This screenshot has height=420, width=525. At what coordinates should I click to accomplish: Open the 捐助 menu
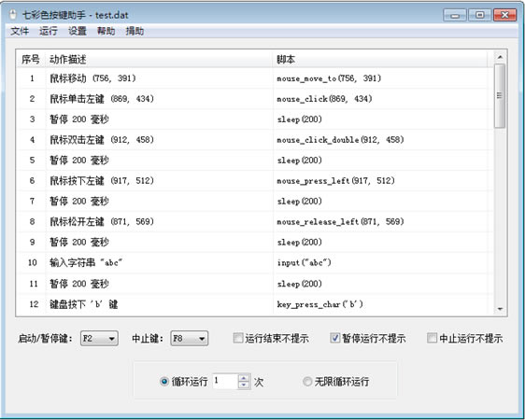[x=135, y=31]
